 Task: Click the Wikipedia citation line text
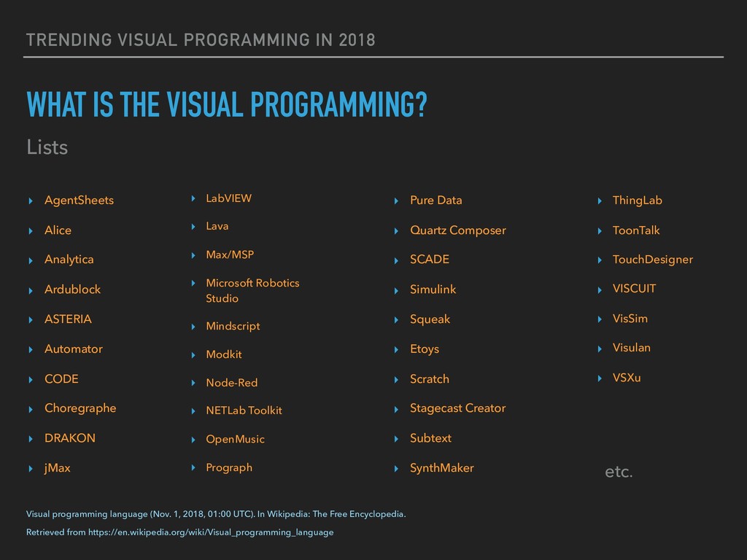tap(216, 514)
